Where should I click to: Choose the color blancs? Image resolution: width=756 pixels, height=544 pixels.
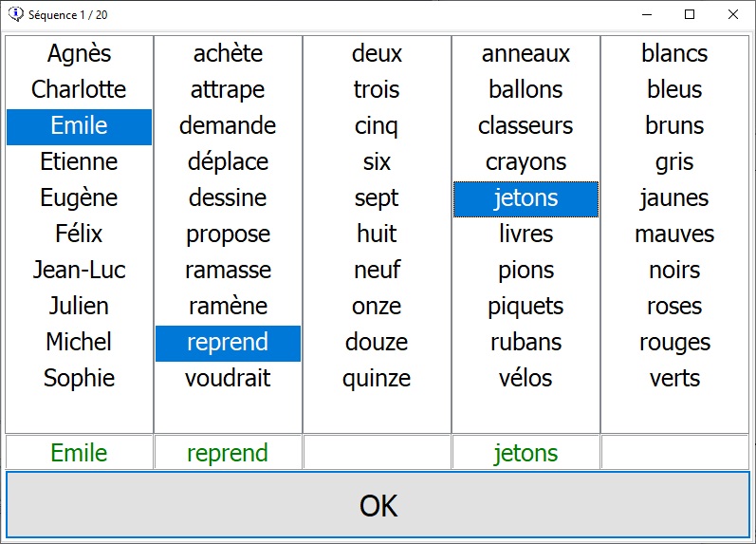coord(674,54)
